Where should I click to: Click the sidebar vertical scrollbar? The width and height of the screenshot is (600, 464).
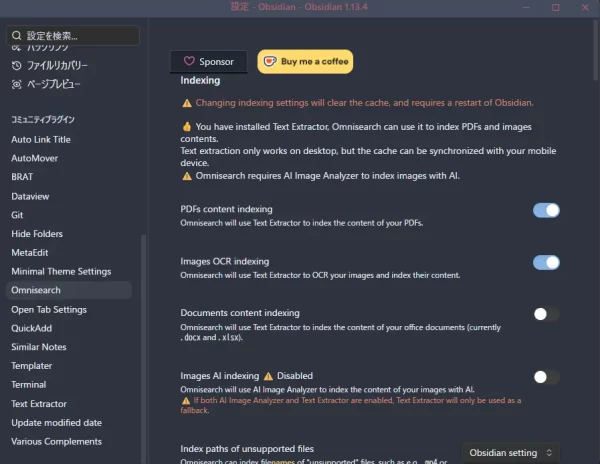tap(144, 349)
